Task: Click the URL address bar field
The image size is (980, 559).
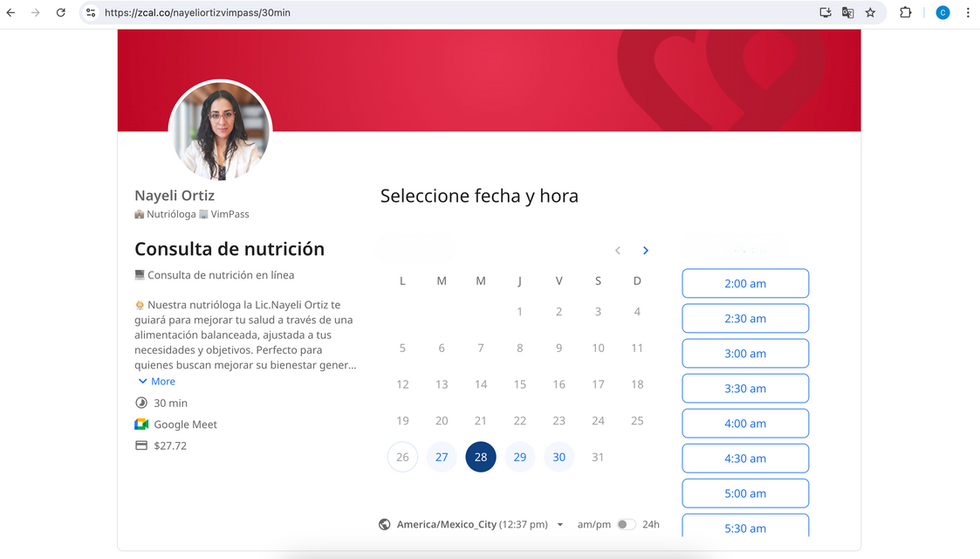Action: 436,13
